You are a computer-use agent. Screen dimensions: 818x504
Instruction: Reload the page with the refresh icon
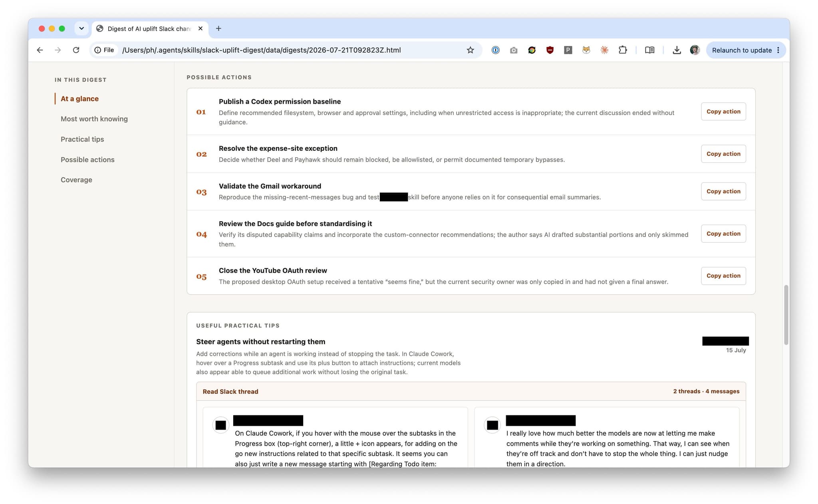pyautogui.click(x=76, y=50)
